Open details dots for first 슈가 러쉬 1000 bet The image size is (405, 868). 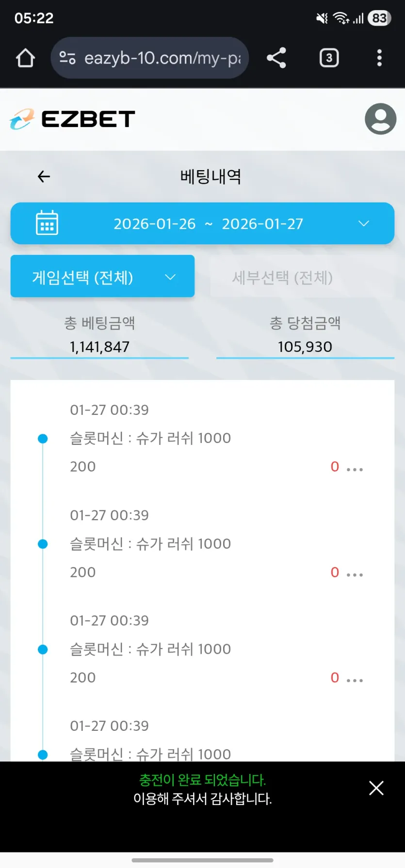[x=355, y=469]
